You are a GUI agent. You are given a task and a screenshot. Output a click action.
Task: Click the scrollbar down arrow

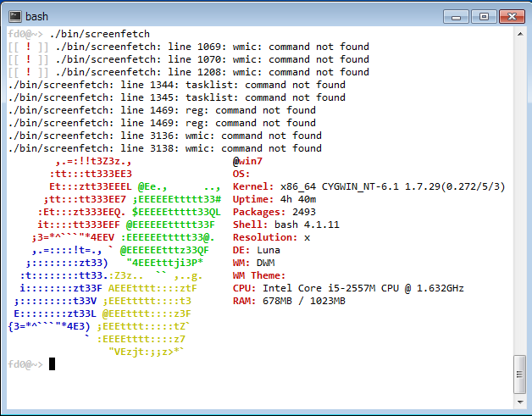point(520,402)
